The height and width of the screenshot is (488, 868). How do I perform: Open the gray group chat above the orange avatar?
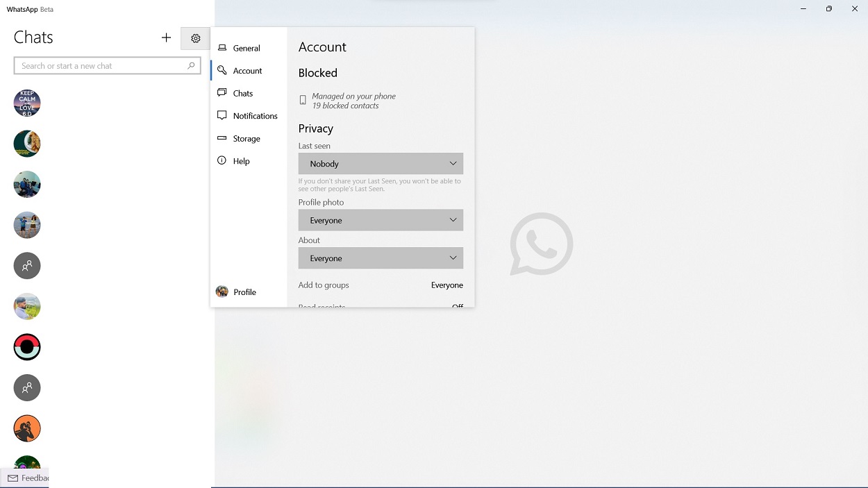[27, 388]
